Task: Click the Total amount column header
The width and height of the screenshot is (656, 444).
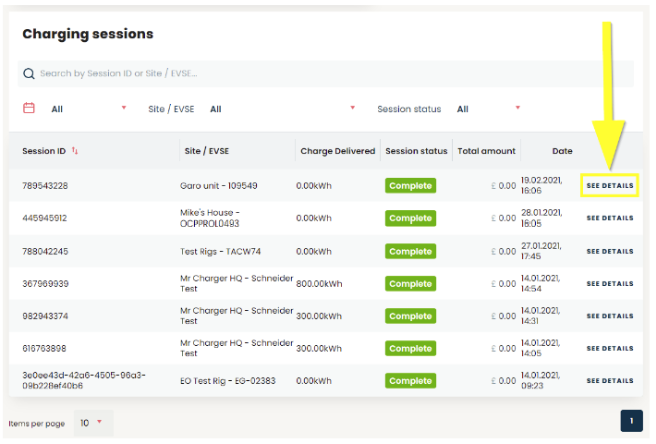Action: click(x=486, y=151)
